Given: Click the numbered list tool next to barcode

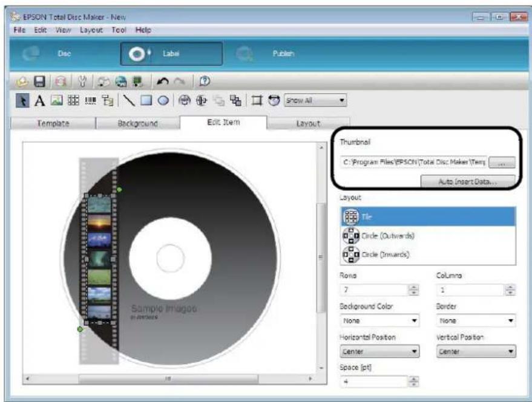Looking at the screenshot, I should [x=108, y=100].
